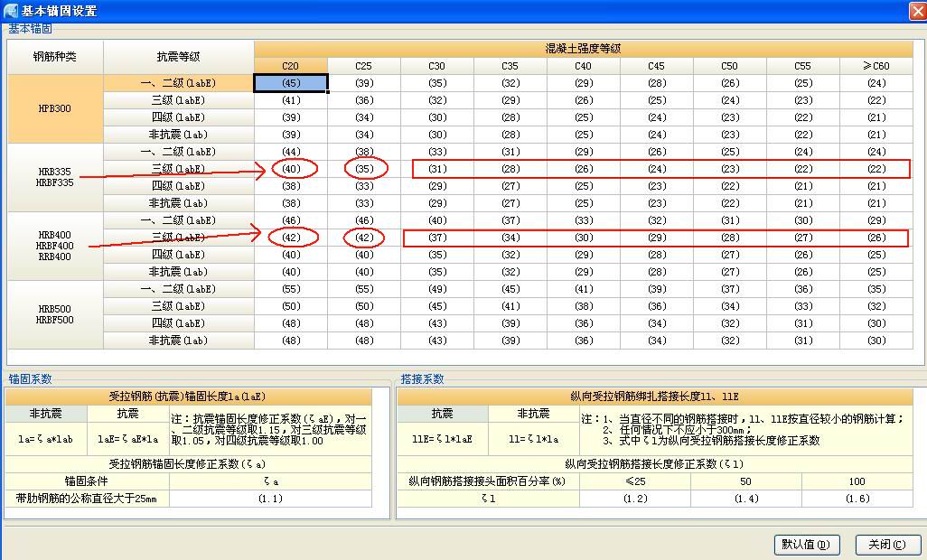This screenshot has height=560, width=927.
Task: Click the circled (40) value for HRB335 三级
Action: pyautogui.click(x=290, y=168)
